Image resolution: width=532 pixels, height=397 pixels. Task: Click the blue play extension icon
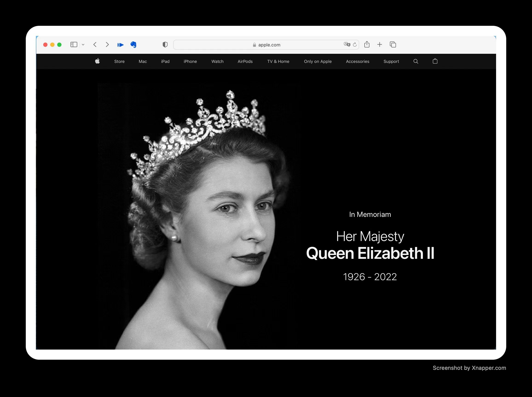pyautogui.click(x=120, y=45)
